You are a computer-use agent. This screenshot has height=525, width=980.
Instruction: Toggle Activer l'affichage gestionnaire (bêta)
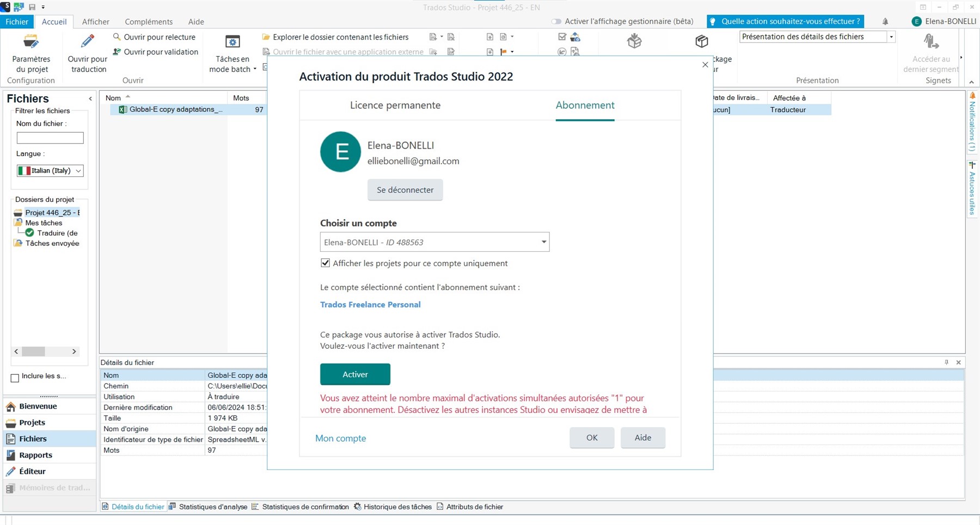(556, 22)
